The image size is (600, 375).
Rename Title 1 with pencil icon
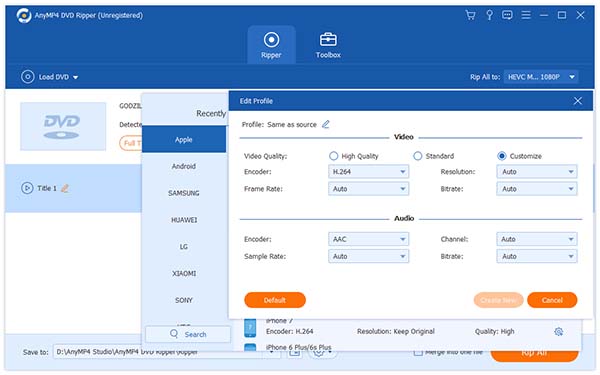(65, 188)
